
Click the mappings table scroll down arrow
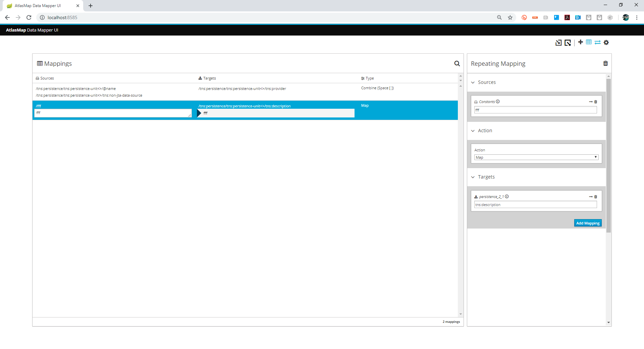click(x=461, y=314)
